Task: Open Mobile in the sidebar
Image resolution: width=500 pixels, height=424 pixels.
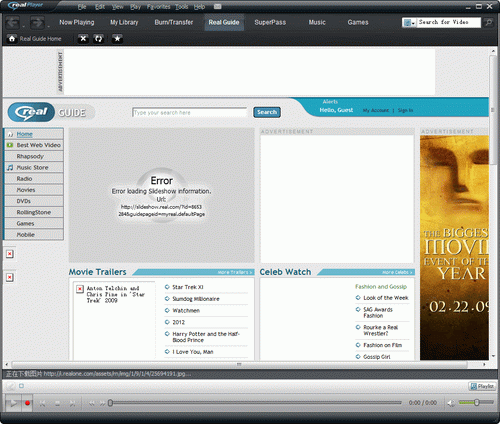Action: [34, 235]
